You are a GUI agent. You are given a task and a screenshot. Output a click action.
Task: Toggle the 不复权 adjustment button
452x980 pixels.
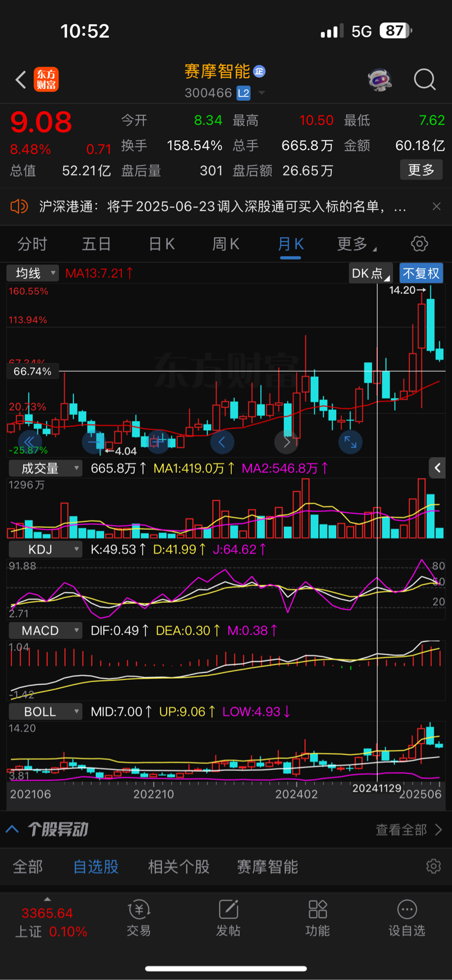421,273
